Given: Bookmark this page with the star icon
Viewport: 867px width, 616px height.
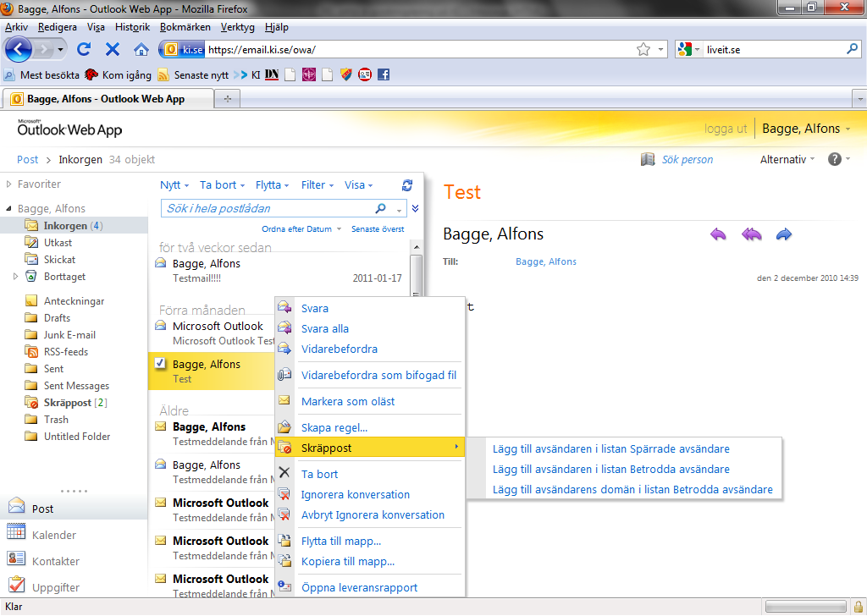Looking at the screenshot, I should pyautogui.click(x=643, y=49).
